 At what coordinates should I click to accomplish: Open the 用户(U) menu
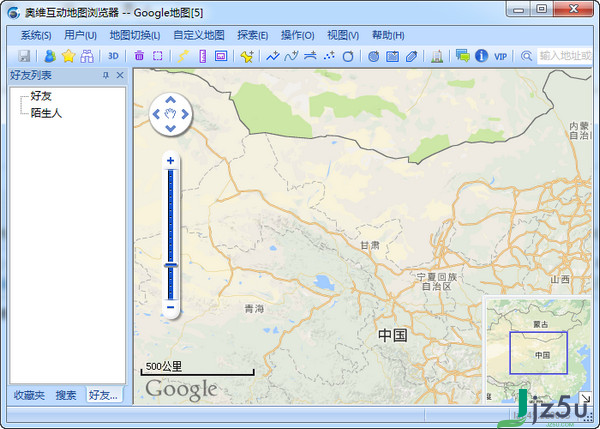point(80,35)
